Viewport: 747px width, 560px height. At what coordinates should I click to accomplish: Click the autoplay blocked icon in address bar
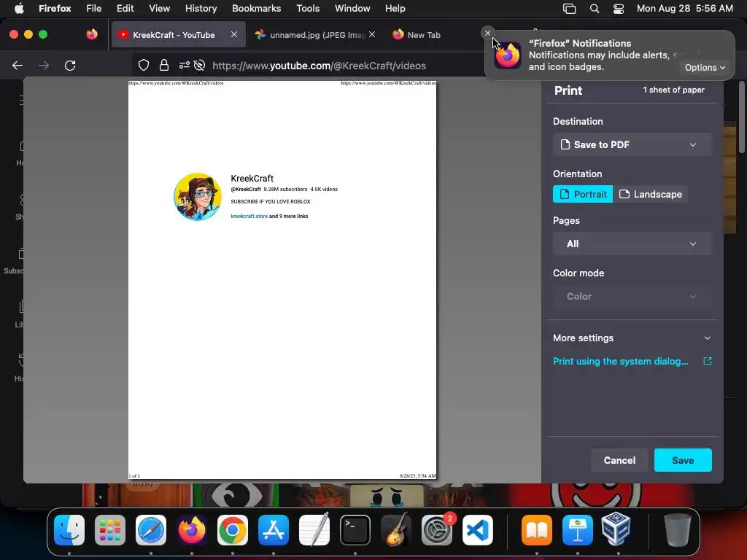[x=200, y=65]
